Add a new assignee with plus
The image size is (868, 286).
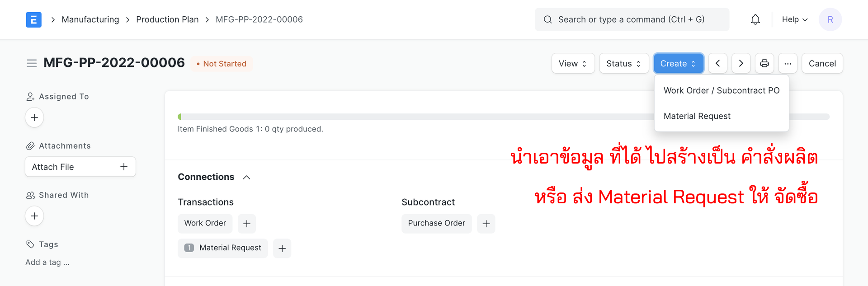pyautogui.click(x=34, y=117)
